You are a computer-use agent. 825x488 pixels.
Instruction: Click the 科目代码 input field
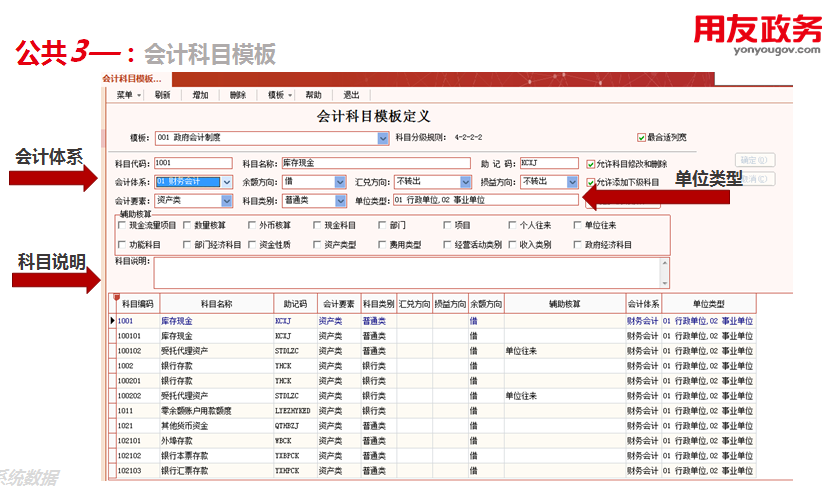coord(193,163)
